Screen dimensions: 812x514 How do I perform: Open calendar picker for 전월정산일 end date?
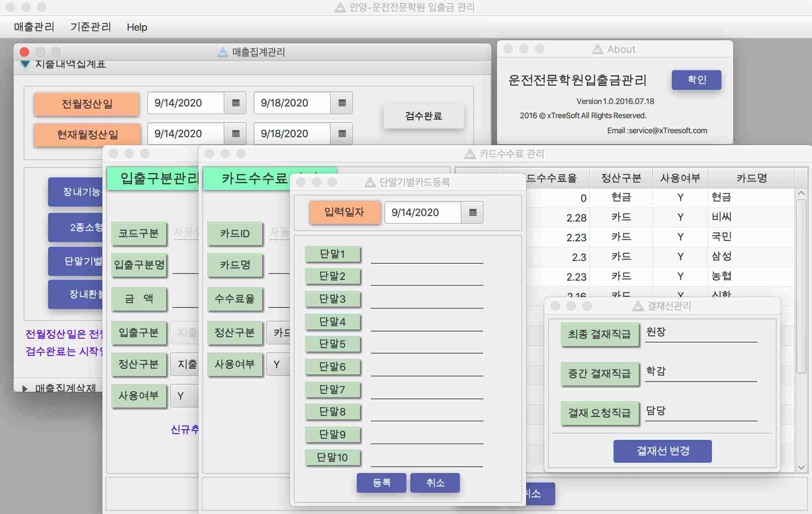tap(342, 103)
